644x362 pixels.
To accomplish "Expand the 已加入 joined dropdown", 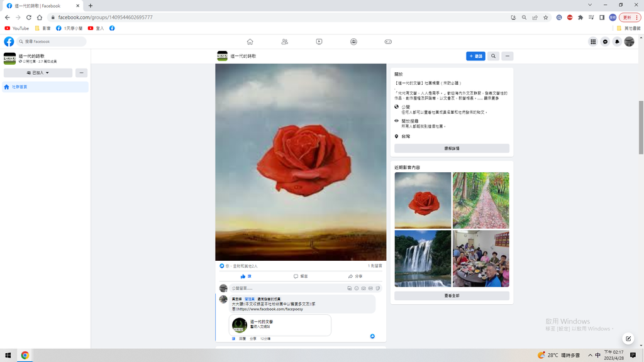I will click(x=38, y=73).
